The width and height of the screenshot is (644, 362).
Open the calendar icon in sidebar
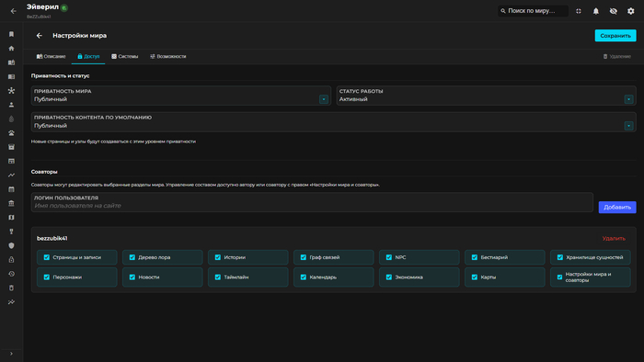coord(11,189)
